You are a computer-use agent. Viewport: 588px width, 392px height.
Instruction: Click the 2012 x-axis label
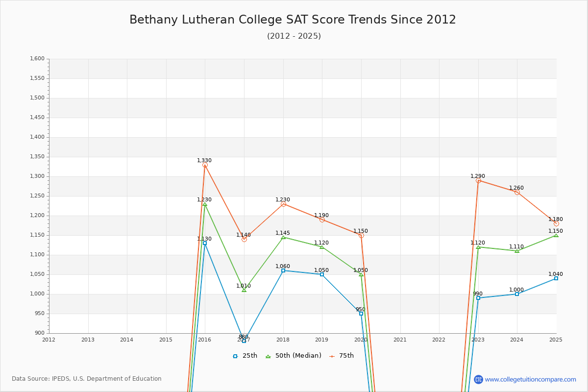(x=49, y=340)
